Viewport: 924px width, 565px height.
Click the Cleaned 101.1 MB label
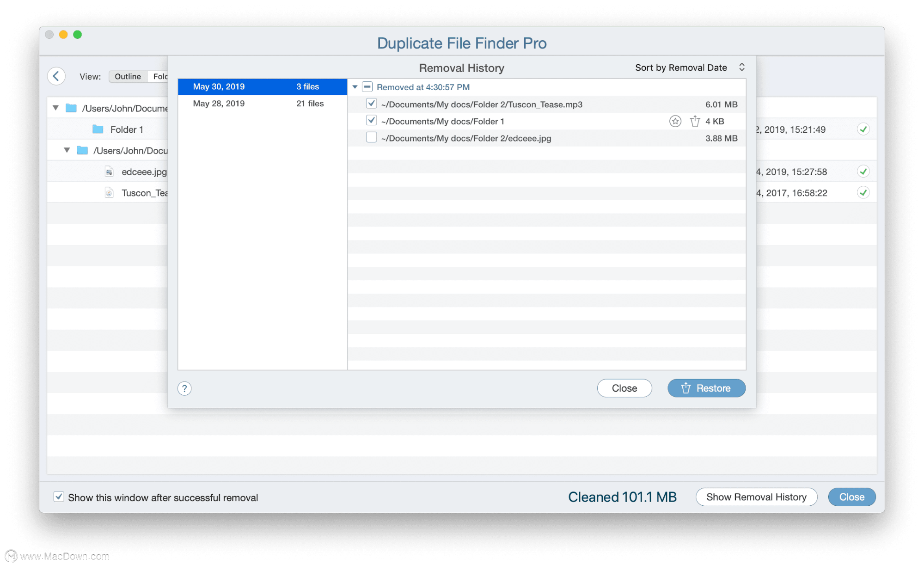(x=622, y=497)
